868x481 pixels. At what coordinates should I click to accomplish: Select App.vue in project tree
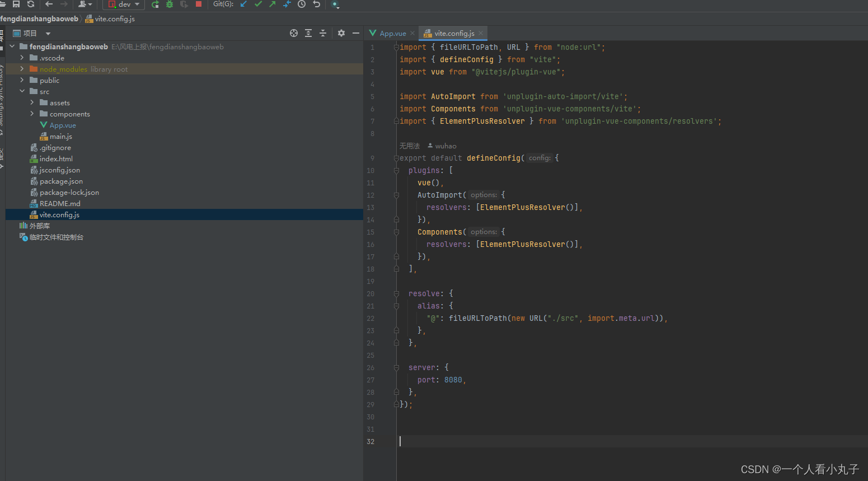[x=63, y=125]
